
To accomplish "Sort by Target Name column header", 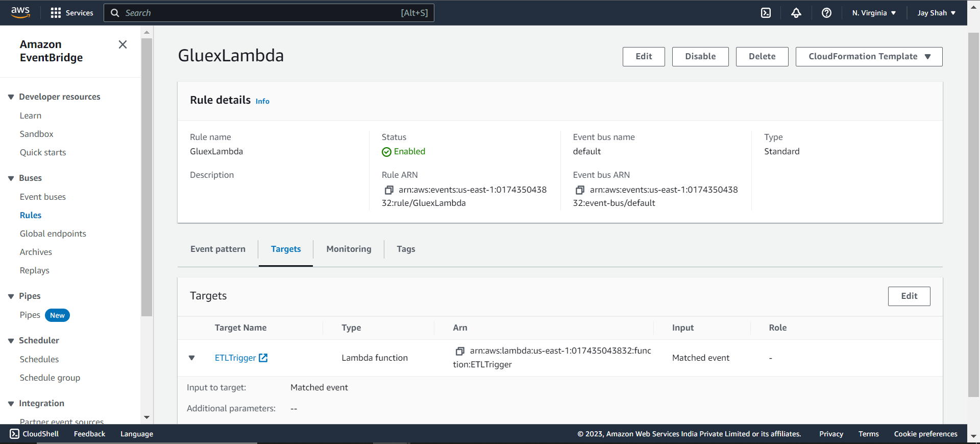I will (240, 328).
